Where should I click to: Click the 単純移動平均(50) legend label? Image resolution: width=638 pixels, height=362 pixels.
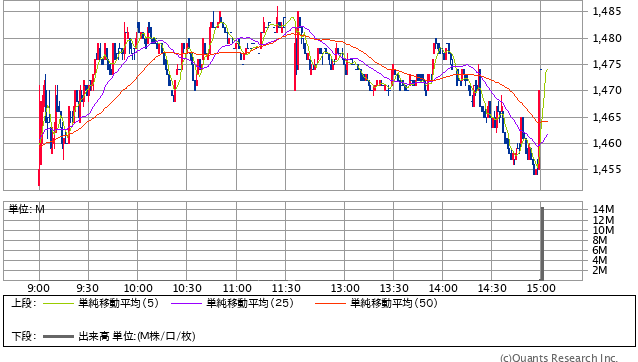(394, 303)
